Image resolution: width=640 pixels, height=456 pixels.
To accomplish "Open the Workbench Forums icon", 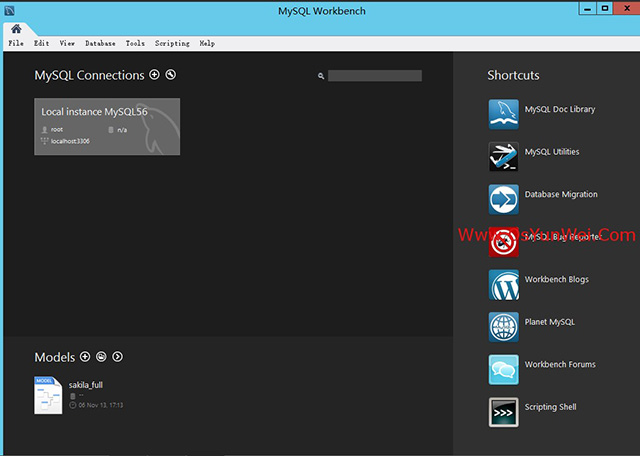I will point(503,369).
